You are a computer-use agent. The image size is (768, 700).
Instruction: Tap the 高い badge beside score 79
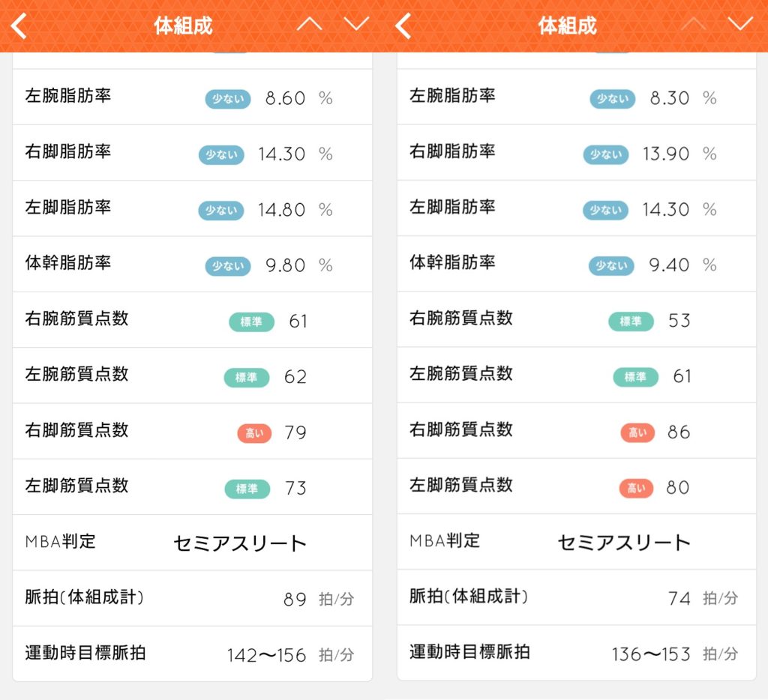point(254,433)
